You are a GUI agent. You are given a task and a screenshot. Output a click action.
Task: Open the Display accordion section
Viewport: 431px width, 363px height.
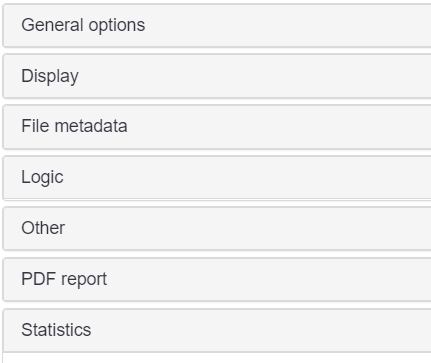point(217,76)
